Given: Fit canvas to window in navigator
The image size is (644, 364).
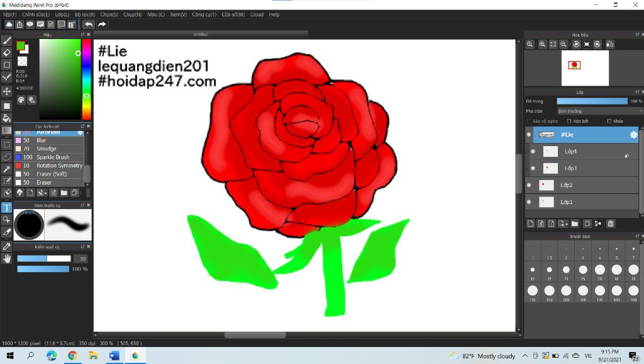Looking at the screenshot, I should click(553, 44).
